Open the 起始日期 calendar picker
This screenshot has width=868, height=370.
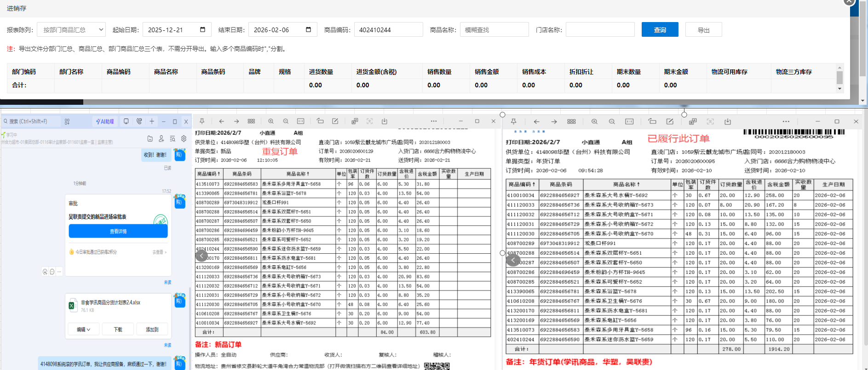pos(202,30)
